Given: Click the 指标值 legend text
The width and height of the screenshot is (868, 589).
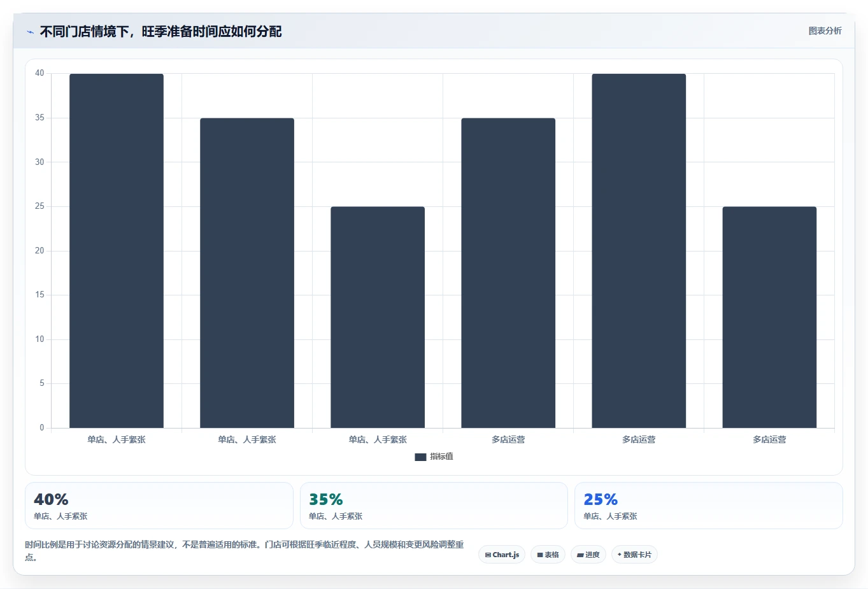Looking at the screenshot, I should (441, 457).
